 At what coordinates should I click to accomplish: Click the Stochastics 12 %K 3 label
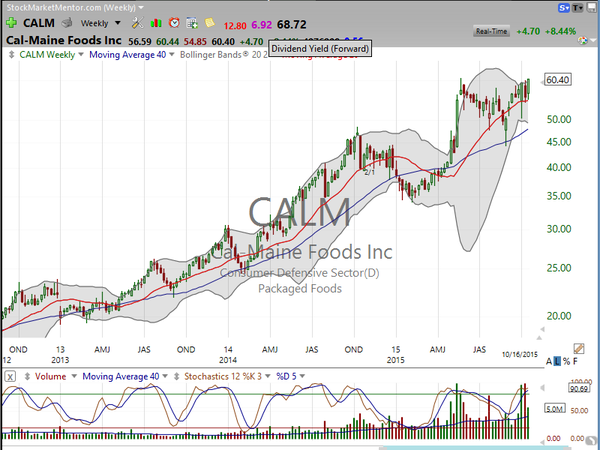(223, 377)
